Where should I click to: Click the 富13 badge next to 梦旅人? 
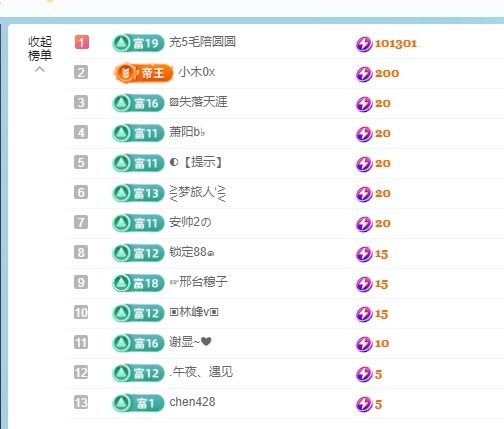138,193
